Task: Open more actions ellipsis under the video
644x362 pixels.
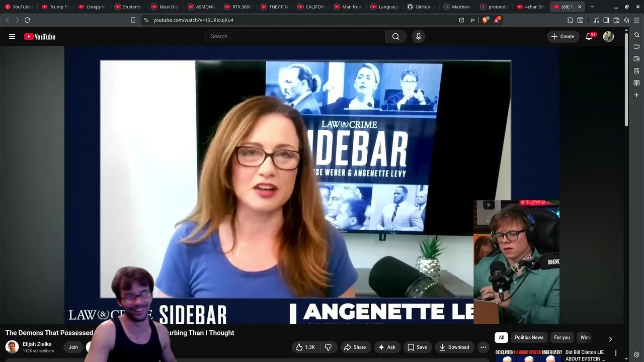Action: tap(483, 347)
